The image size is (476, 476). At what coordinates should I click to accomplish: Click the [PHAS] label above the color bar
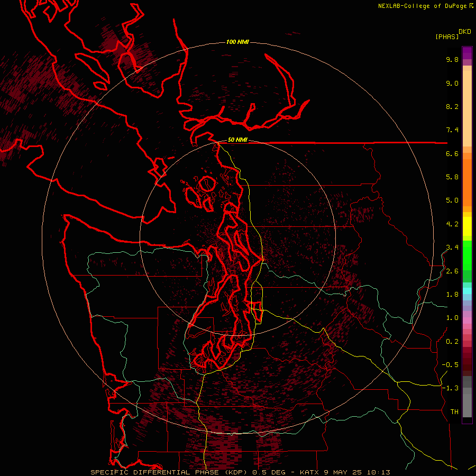coord(447,37)
